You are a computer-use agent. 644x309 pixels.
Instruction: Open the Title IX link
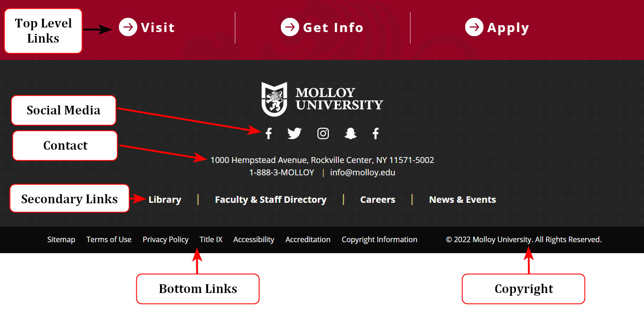click(x=211, y=239)
